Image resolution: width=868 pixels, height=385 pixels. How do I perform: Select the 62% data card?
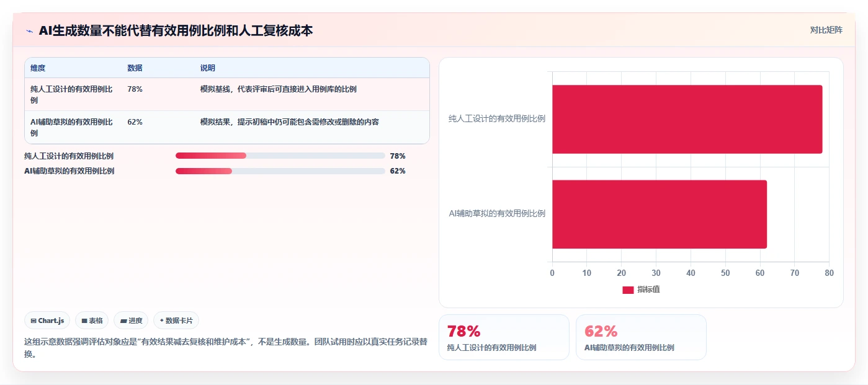pyautogui.click(x=641, y=337)
